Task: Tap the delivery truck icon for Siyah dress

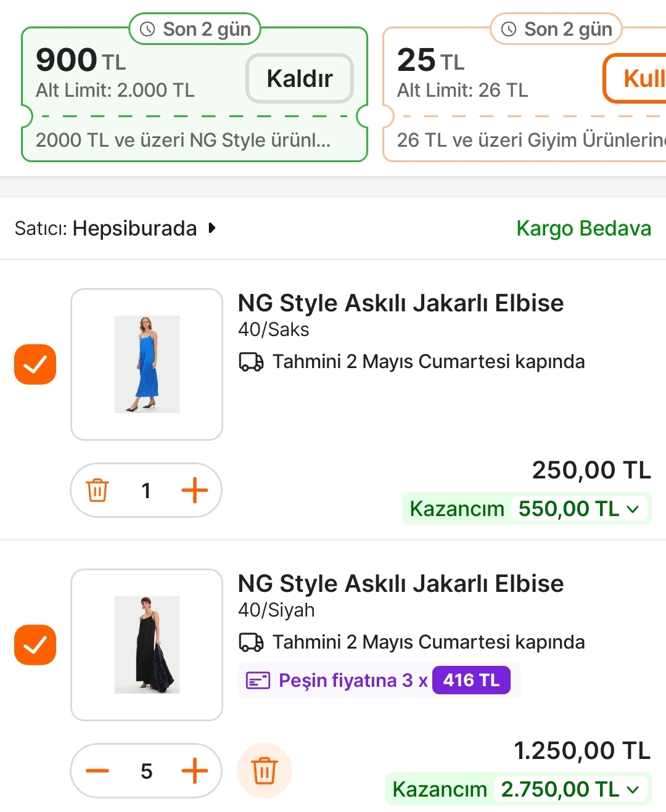Action: (251, 642)
